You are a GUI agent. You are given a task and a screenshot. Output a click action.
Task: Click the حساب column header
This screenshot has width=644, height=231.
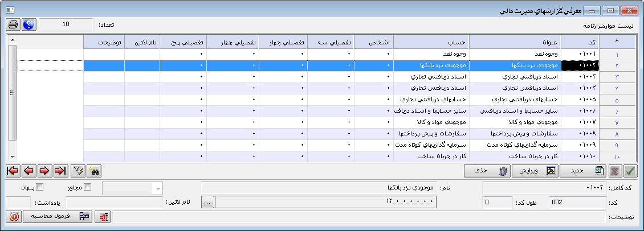431,42
